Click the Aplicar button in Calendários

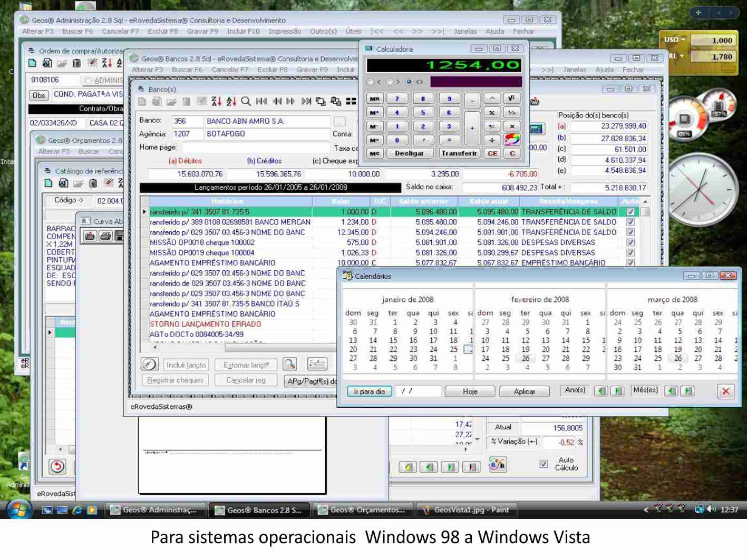(525, 391)
